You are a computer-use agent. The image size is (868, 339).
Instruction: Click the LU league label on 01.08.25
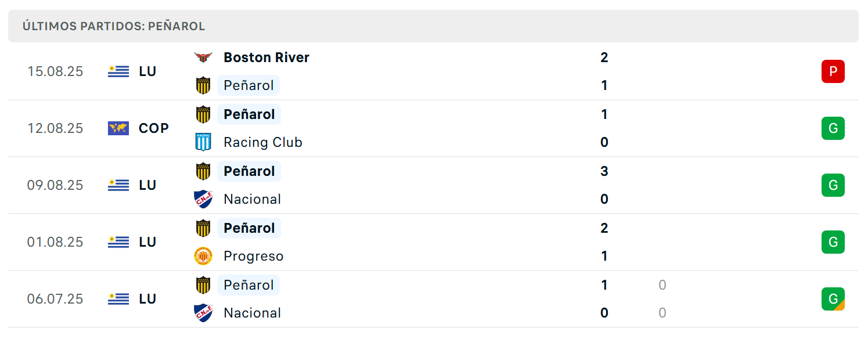pyautogui.click(x=147, y=242)
